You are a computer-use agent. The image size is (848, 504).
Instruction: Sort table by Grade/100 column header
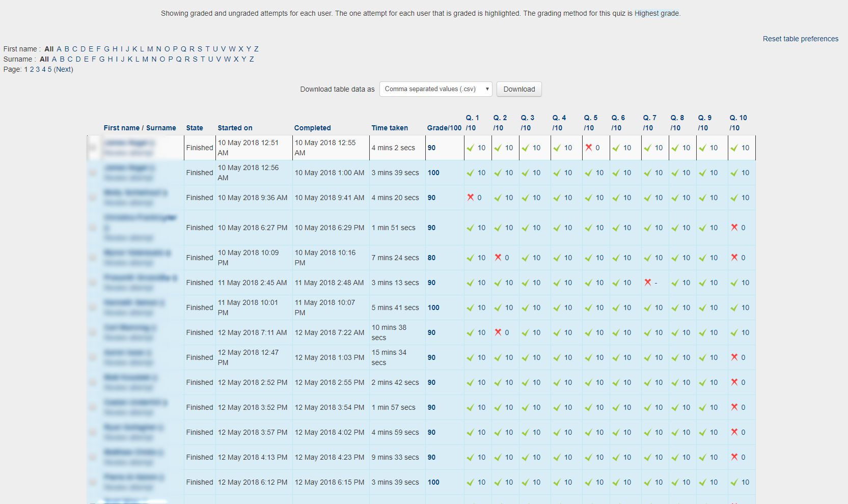[444, 128]
